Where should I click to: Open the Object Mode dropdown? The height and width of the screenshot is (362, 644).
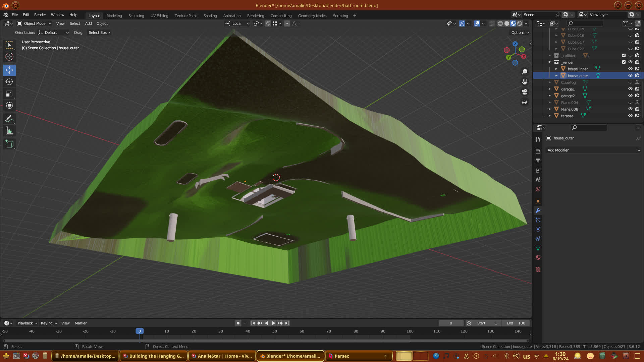pyautogui.click(x=34, y=23)
